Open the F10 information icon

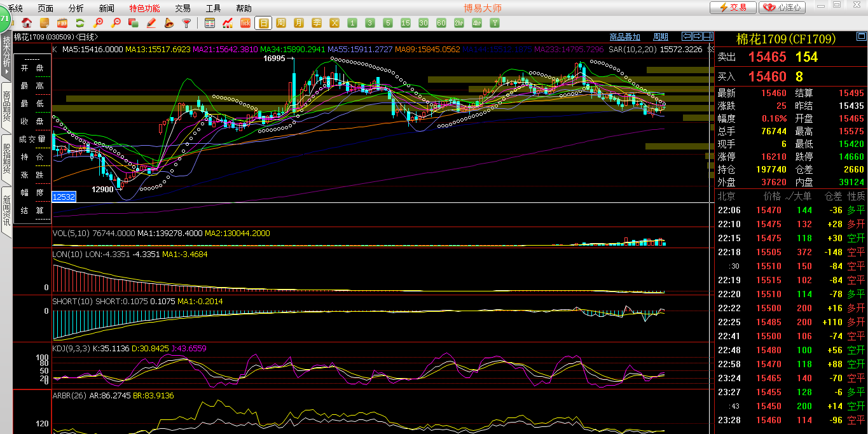pyautogui.click(x=62, y=23)
